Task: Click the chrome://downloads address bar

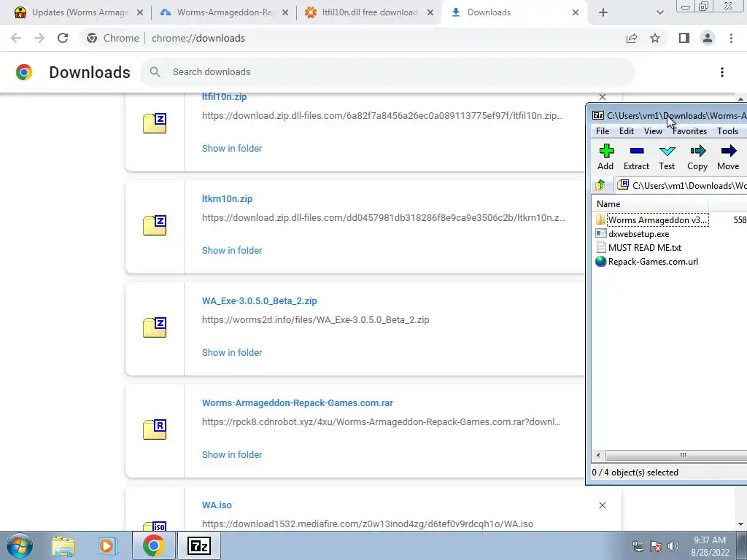Action: [352, 38]
